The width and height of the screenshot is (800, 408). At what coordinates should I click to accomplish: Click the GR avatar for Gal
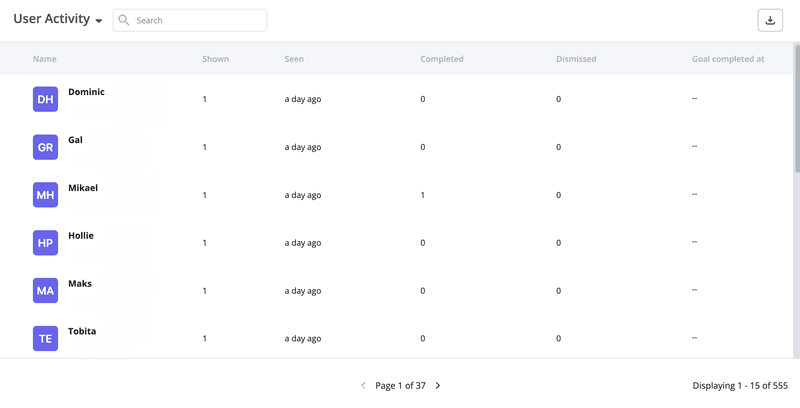45,147
